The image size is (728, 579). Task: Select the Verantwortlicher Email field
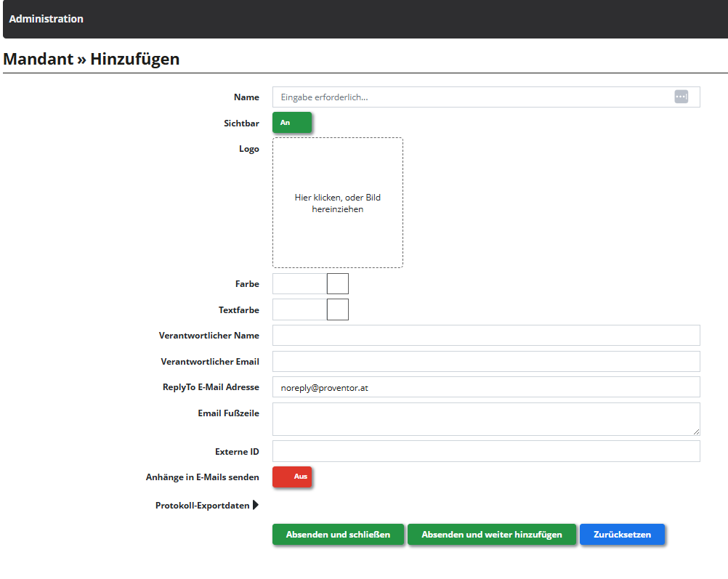tap(486, 361)
